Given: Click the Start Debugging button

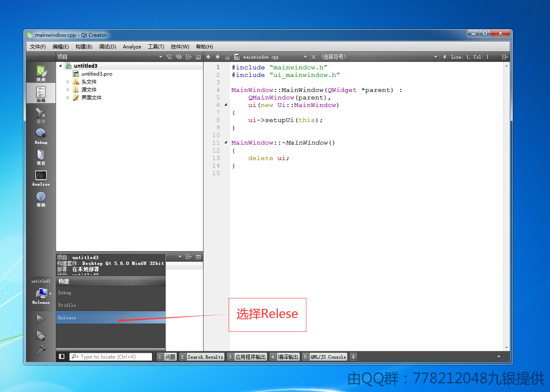Looking at the screenshot, I should (41, 335).
